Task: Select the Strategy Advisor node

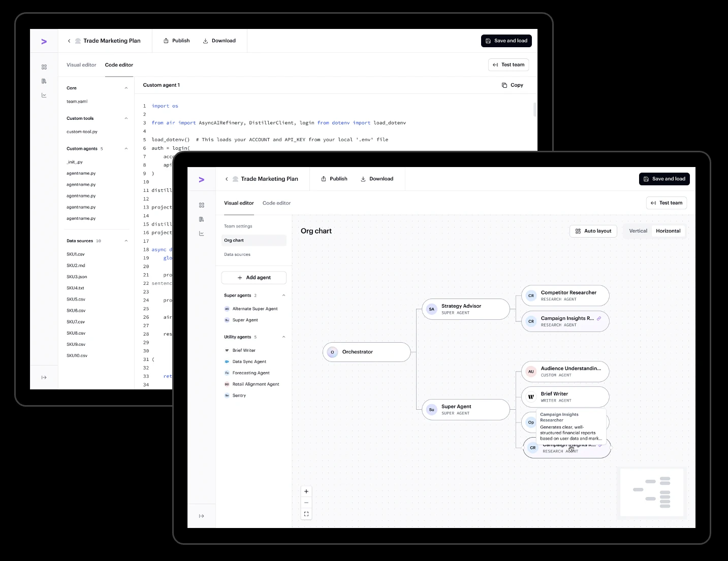Action: 466,309
